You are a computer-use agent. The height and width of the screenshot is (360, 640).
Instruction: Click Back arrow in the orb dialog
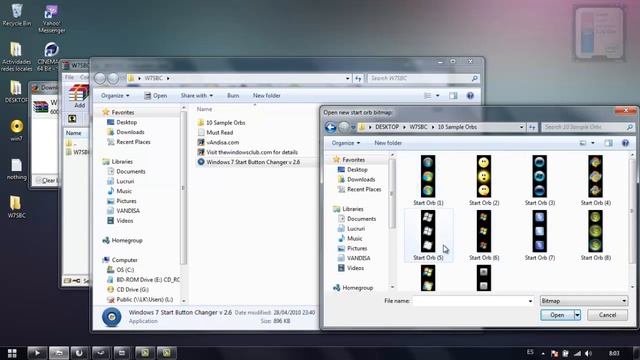331,127
